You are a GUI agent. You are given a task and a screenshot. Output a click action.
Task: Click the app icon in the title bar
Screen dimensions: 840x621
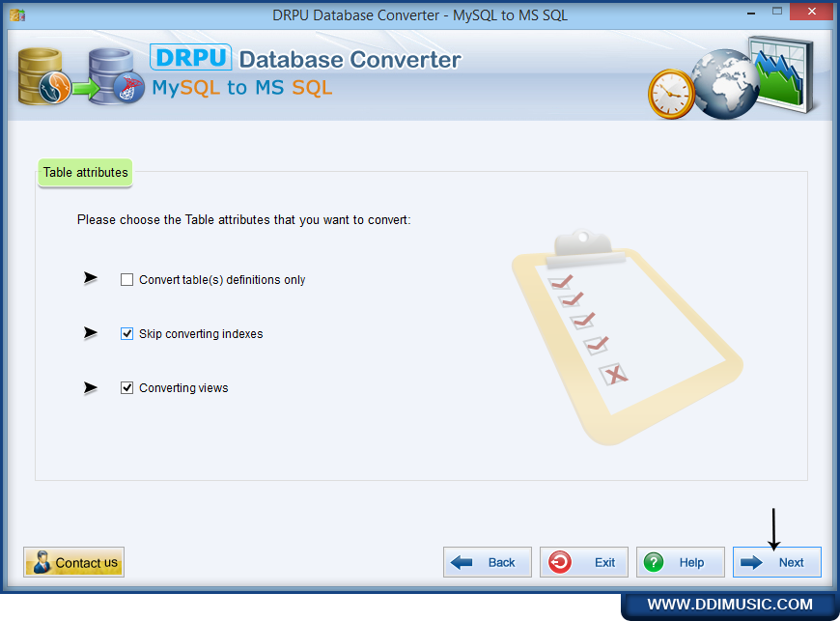17,15
